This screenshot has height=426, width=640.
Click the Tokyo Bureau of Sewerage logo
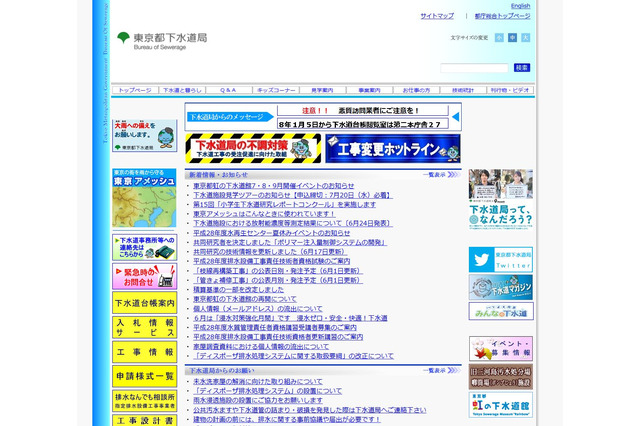161,39
